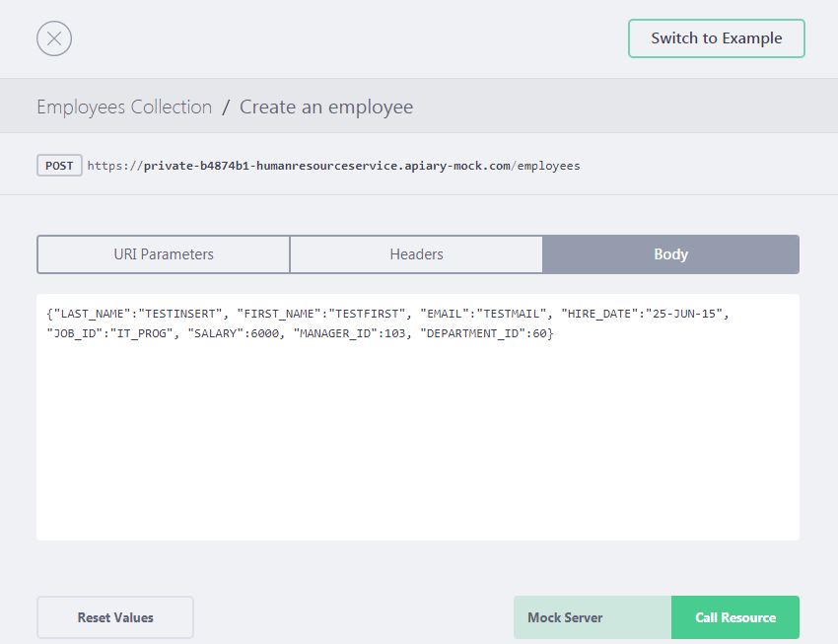Click the TESTMAIL email value in body
Screen dimensions: 838x644
tap(512, 313)
